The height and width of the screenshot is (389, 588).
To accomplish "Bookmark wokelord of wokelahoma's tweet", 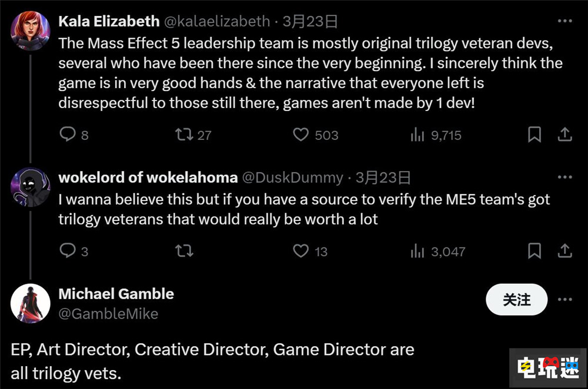I will [x=534, y=251].
